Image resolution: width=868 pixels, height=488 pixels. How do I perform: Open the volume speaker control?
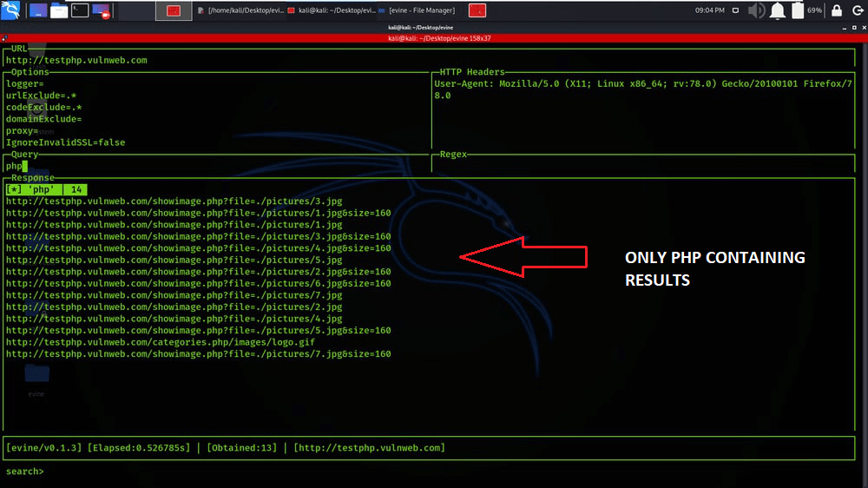[x=756, y=10]
